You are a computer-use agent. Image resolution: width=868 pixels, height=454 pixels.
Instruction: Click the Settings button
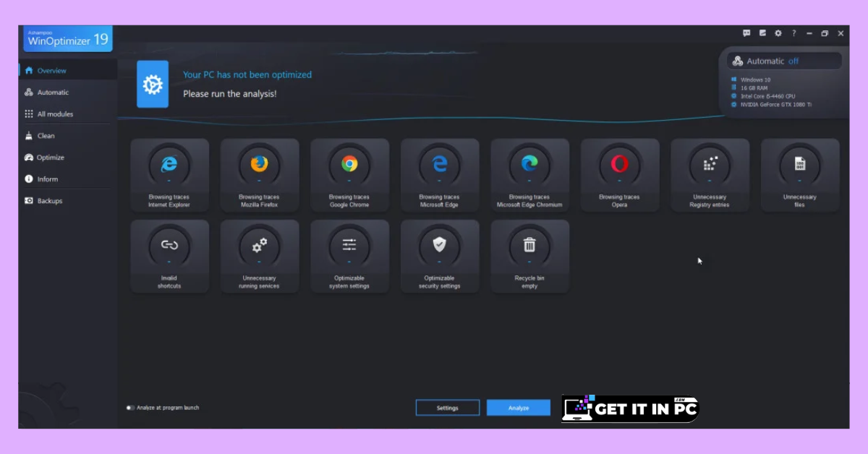click(x=448, y=408)
